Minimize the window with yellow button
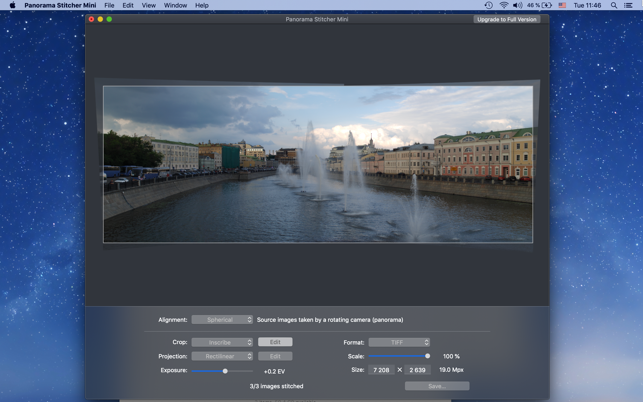Screen dimensions: 643x402 [100, 19]
